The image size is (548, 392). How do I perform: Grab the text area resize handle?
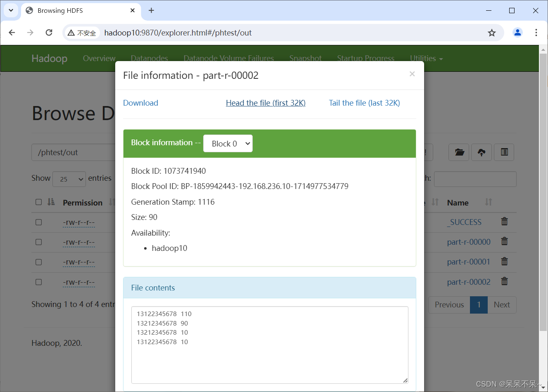click(x=406, y=380)
